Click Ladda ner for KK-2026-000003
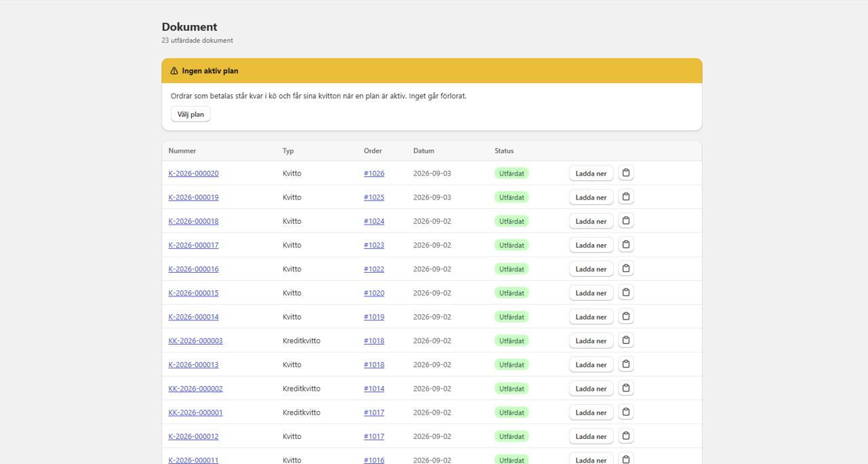 (x=591, y=341)
